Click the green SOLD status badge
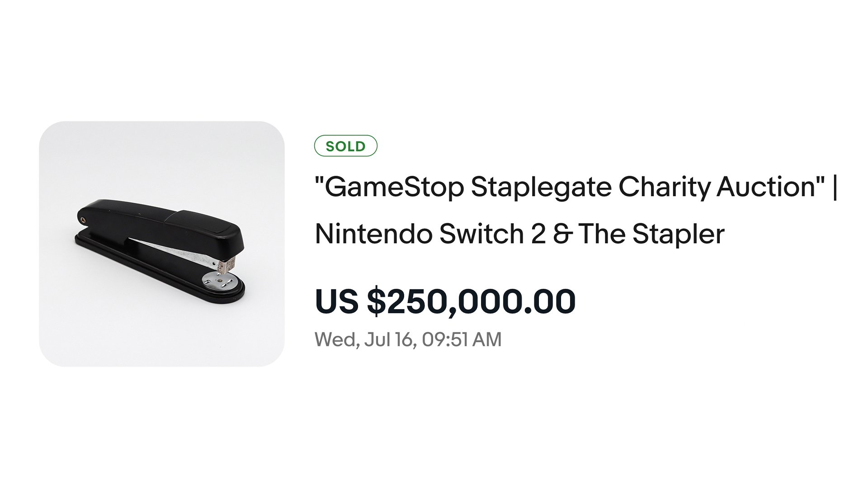This screenshot has width=868, height=488. (x=345, y=146)
